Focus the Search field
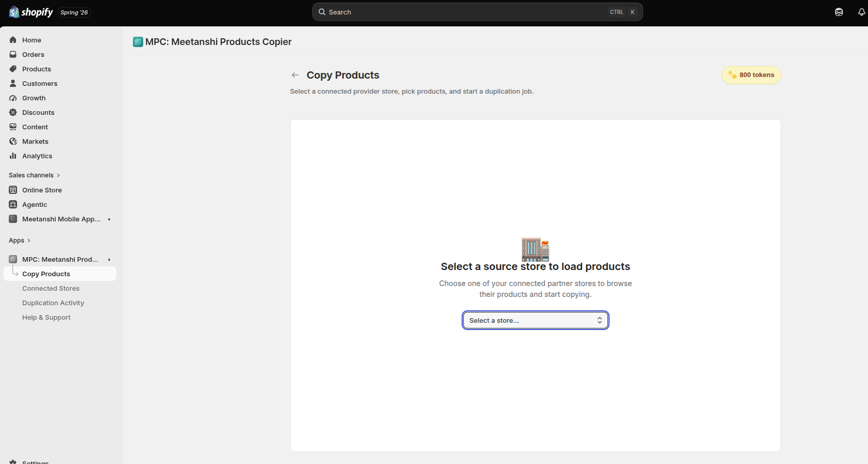The height and width of the screenshot is (464, 868). tap(478, 12)
